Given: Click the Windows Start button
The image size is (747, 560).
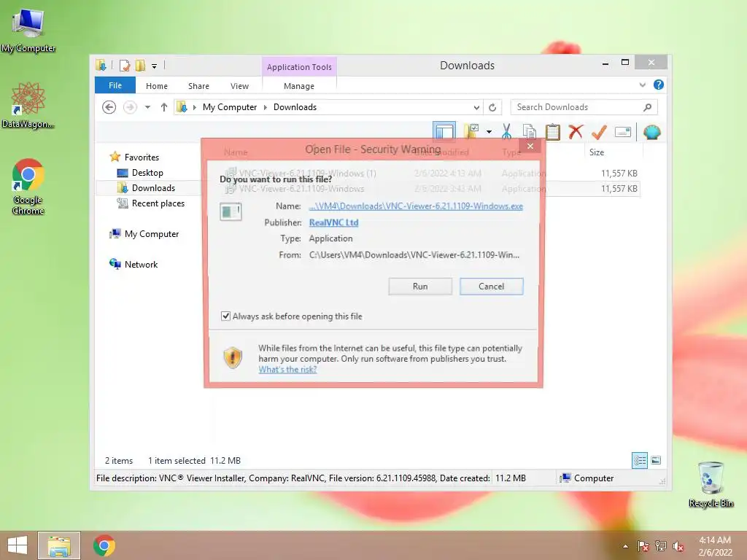Looking at the screenshot, I should [18, 545].
